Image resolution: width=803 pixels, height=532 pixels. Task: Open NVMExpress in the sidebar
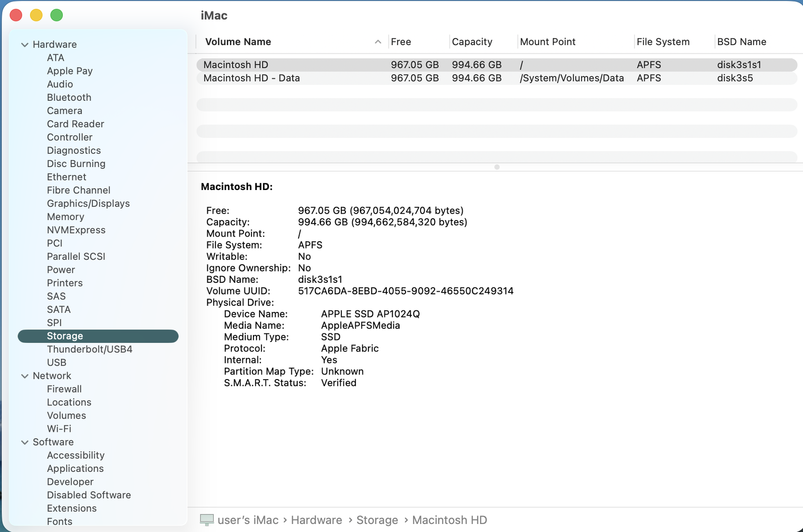[x=76, y=230]
